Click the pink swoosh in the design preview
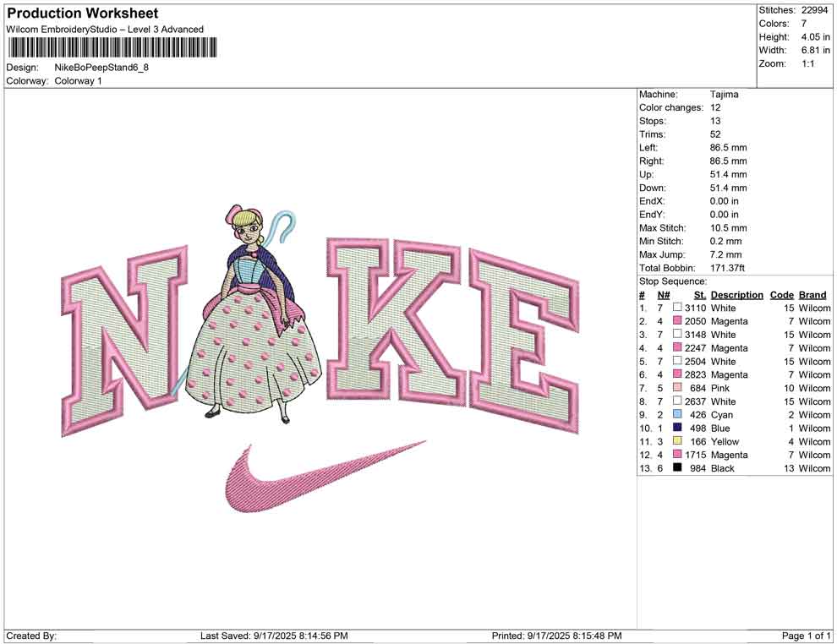The image size is (837, 644). pos(325,476)
